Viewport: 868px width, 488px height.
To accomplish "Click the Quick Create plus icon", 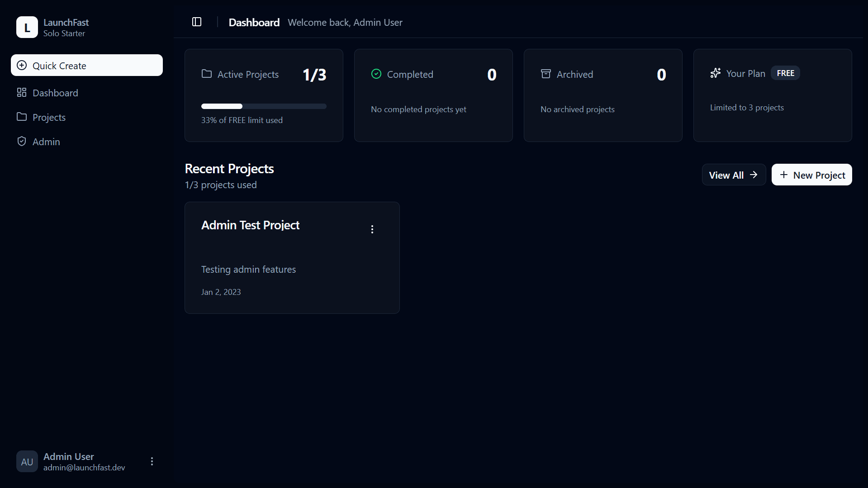I will tap(21, 65).
